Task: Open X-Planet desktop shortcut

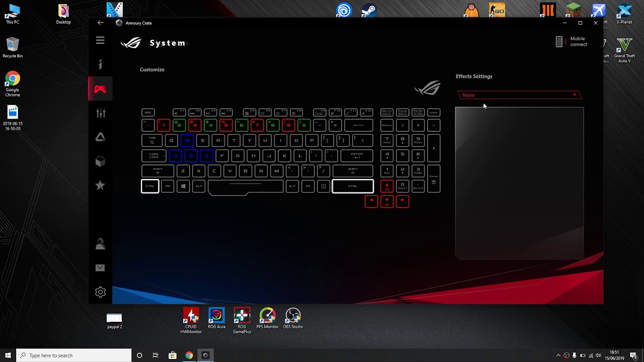Action: [x=624, y=14]
